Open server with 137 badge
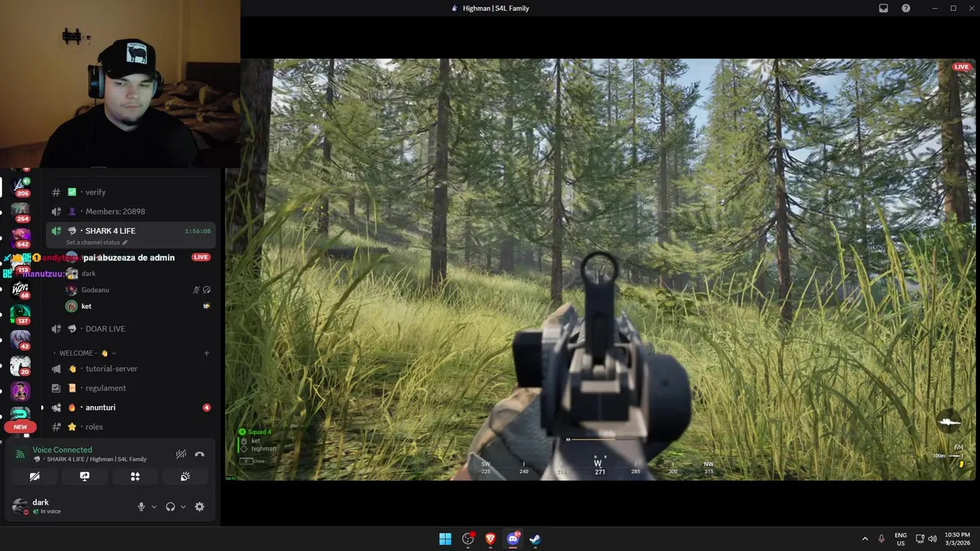The image size is (980, 551). (21, 315)
